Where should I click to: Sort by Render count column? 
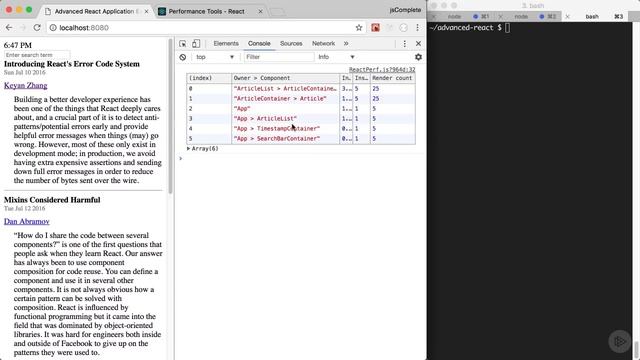393,78
